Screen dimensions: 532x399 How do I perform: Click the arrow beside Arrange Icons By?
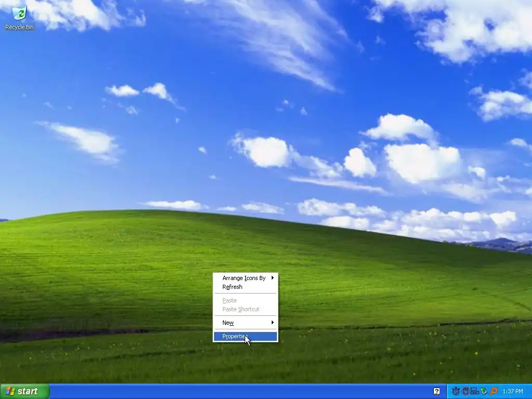pyautogui.click(x=272, y=278)
